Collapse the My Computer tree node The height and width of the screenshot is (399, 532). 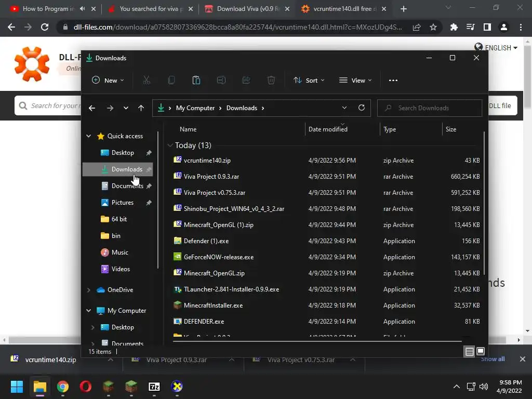click(88, 311)
